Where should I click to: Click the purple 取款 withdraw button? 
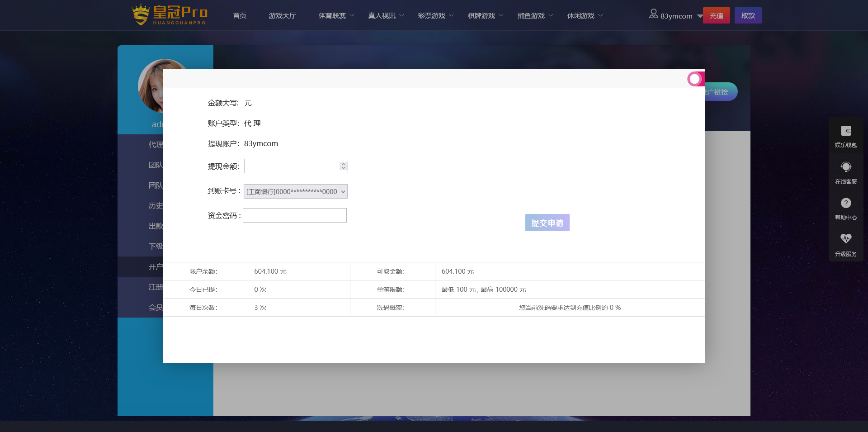pyautogui.click(x=748, y=16)
